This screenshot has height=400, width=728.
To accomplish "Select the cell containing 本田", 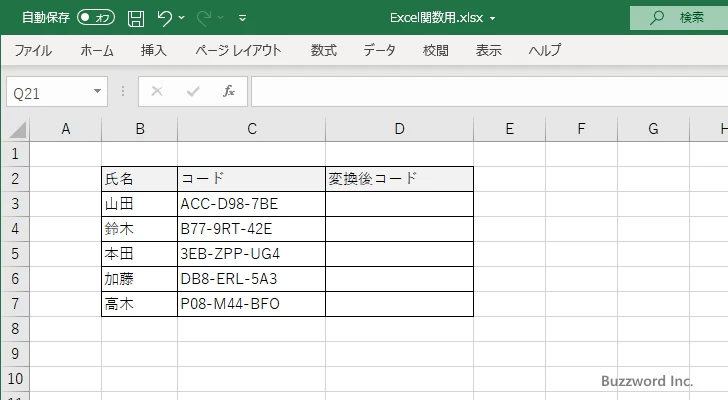I will pyautogui.click(x=139, y=254).
